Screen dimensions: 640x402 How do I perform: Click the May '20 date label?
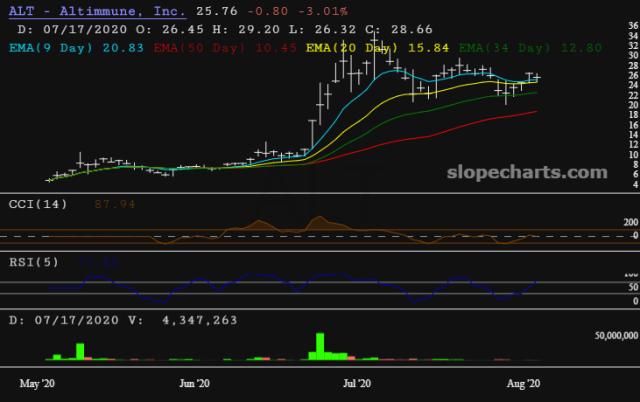(x=38, y=382)
